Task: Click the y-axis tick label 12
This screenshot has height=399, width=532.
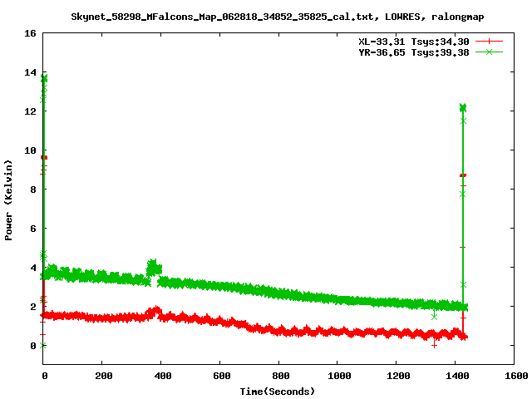Action: point(30,111)
